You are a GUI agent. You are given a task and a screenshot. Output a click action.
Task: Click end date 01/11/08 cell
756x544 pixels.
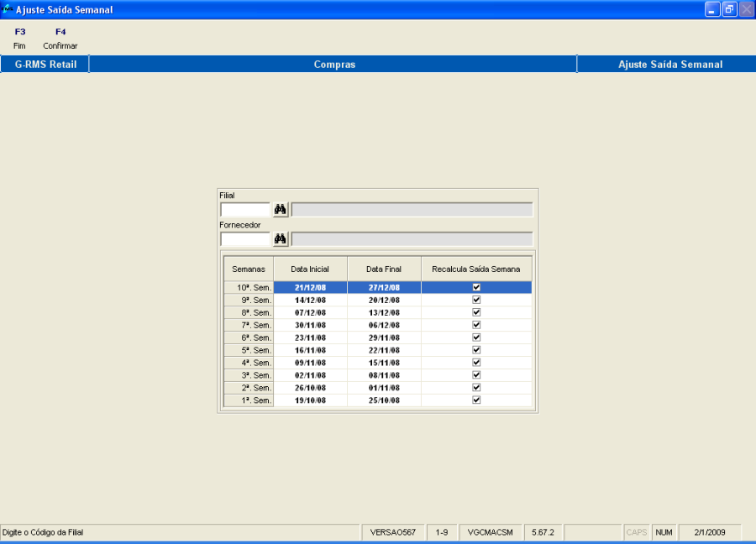384,388
